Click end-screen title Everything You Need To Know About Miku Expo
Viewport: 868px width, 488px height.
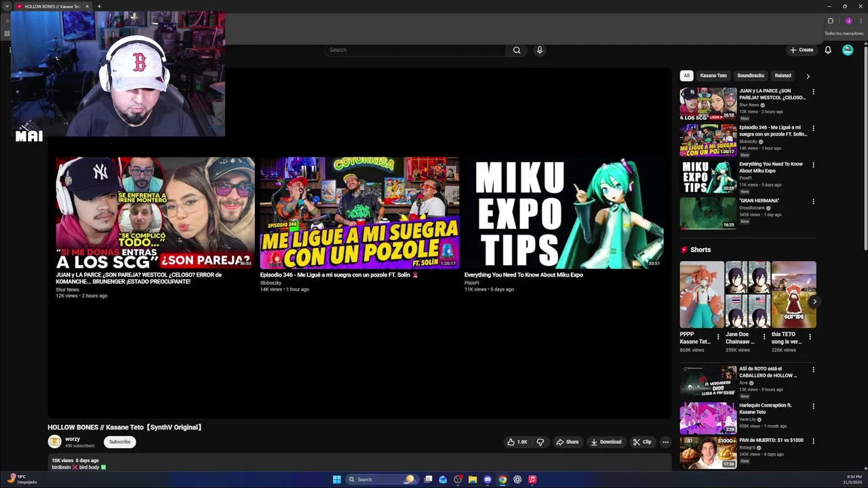[524, 275]
